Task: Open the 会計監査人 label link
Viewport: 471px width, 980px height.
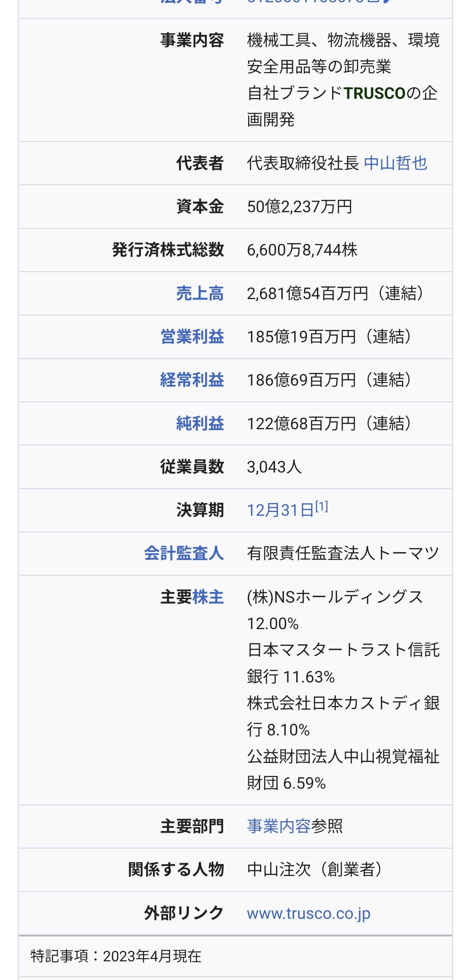Action: click(184, 553)
